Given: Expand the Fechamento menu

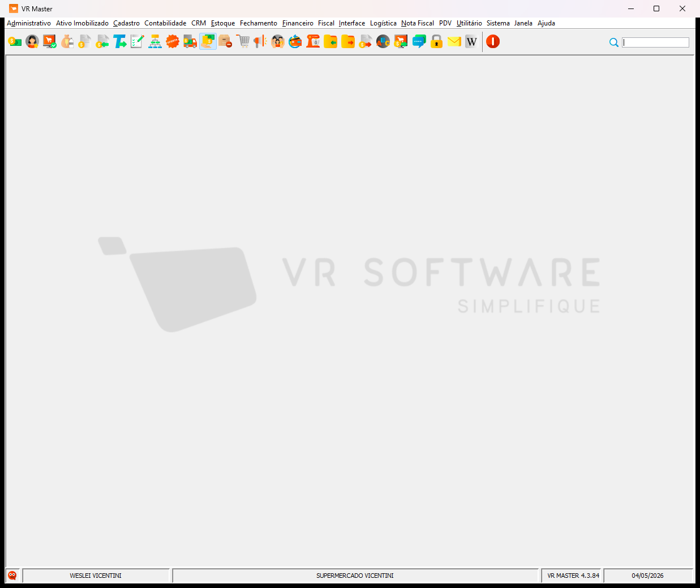Looking at the screenshot, I should [x=259, y=23].
